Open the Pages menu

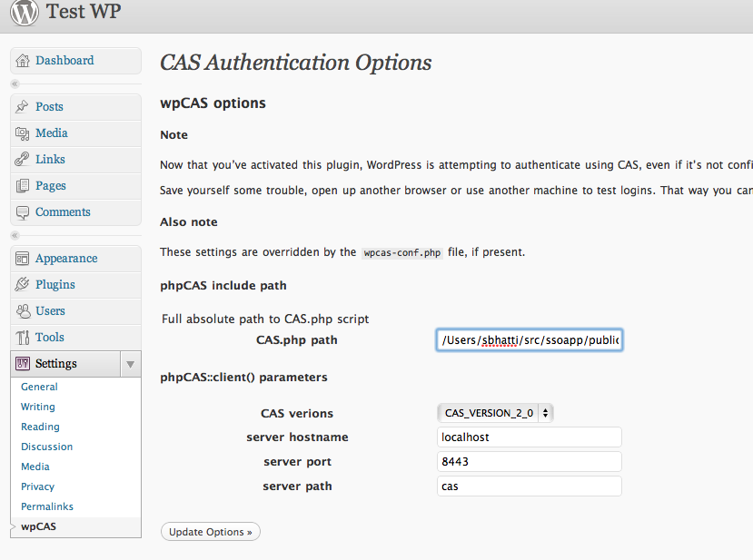coord(51,186)
